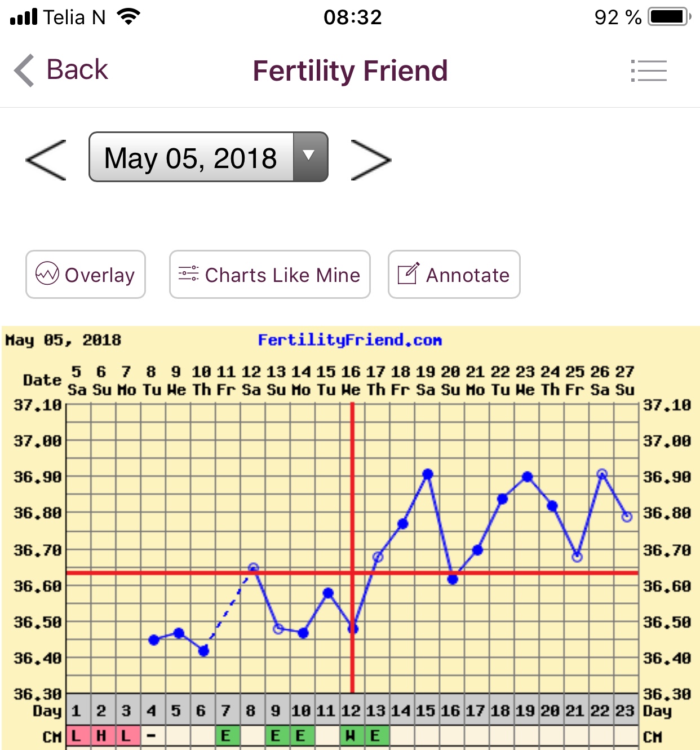Open the FertilityFriend.com link
This screenshot has height=750, width=700.
tap(349, 340)
